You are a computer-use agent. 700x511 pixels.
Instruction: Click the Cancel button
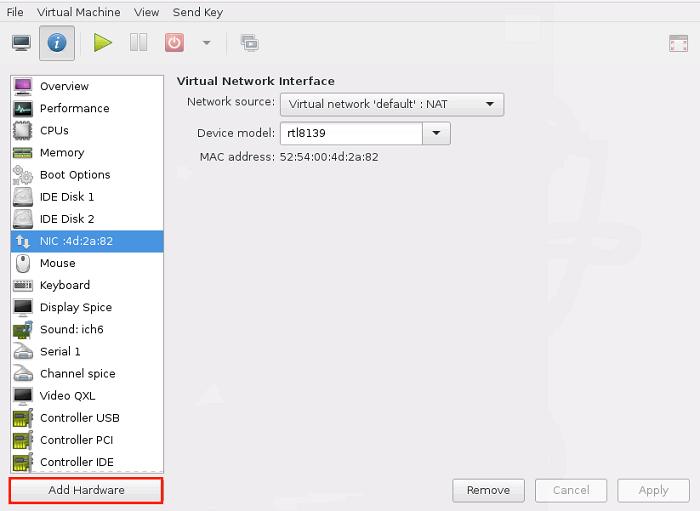(x=571, y=490)
